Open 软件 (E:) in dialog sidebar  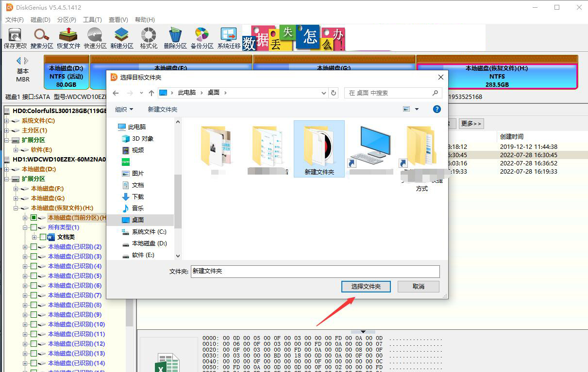tap(138, 255)
